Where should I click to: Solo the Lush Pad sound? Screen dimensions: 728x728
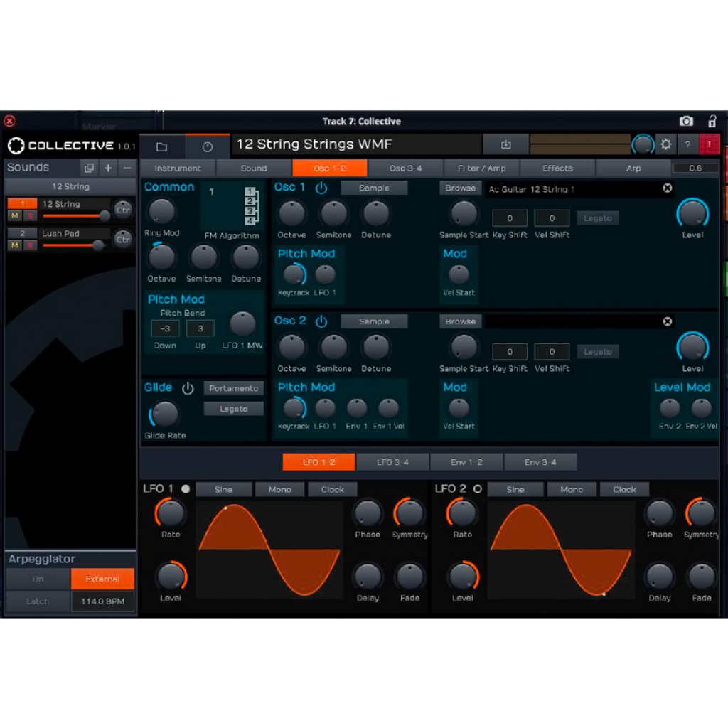(x=30, y=245)
